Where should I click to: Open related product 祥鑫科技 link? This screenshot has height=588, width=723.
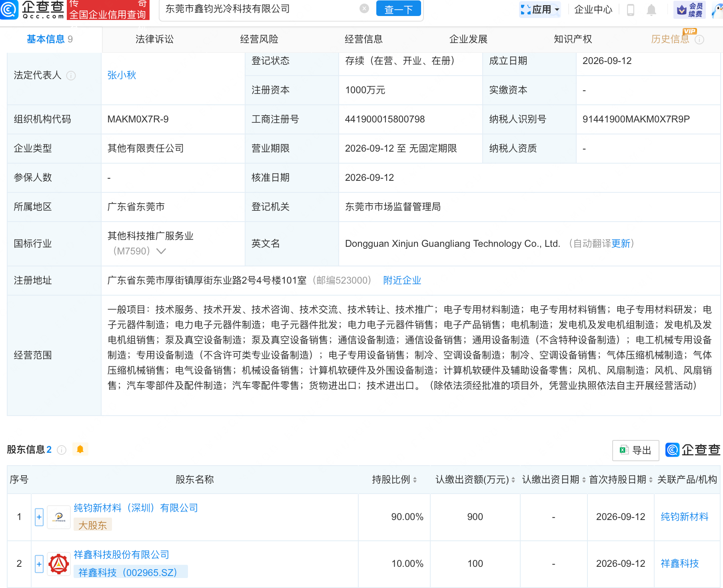point(679,564)
